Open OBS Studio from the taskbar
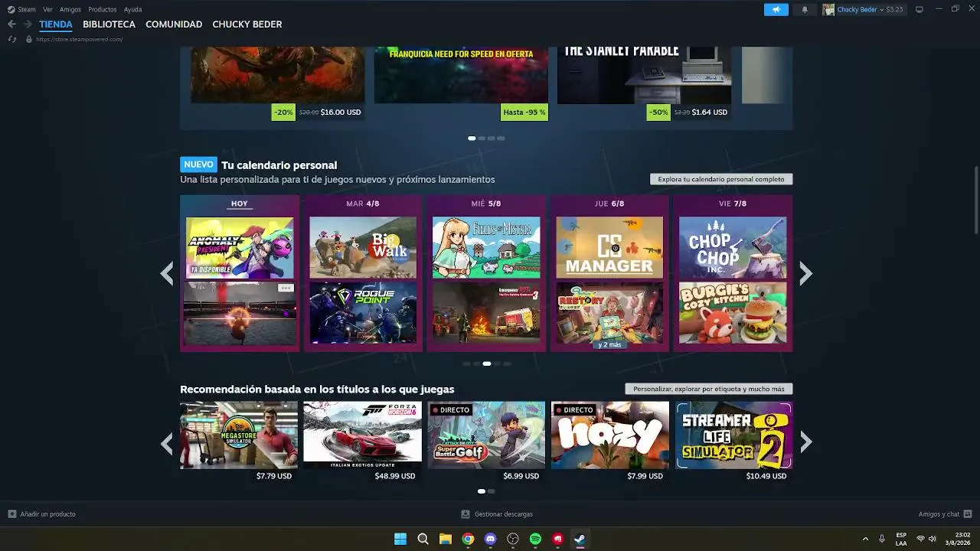Screen dimensions: 980x551 (x=513, y=539)
